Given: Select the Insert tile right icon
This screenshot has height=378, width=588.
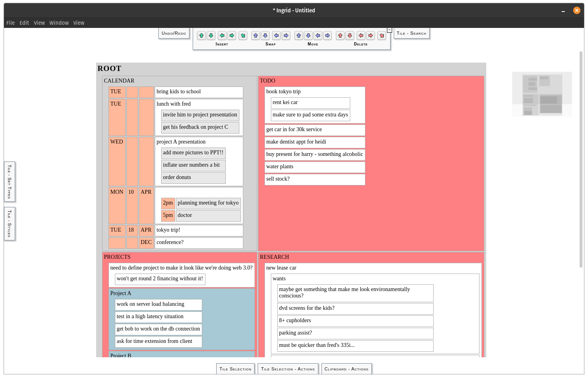Looking at the screenshot, I should coord(232,35).
